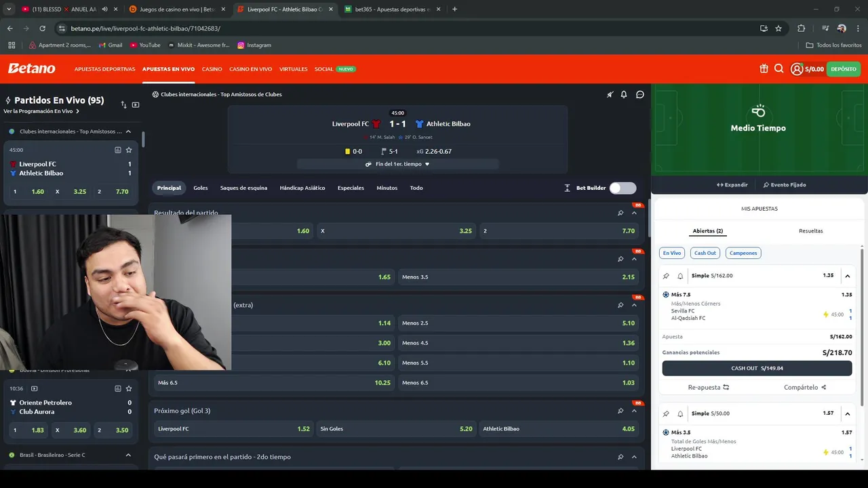Viewport: 868px width, 488px height.
Task: Open the user account profile icon
Action: [797, 68]
